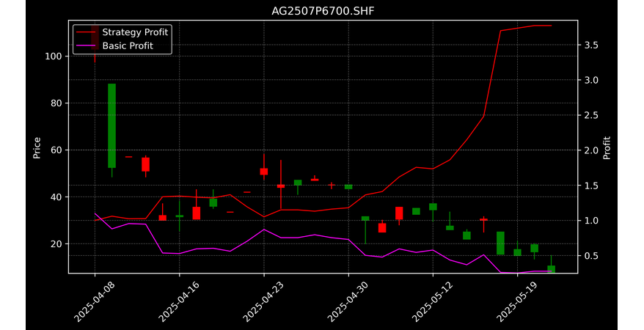The width and height of the screenshot is (644, 330).
Task: Click the 100 tick on Price axis
Action: [x=53, y=56]
